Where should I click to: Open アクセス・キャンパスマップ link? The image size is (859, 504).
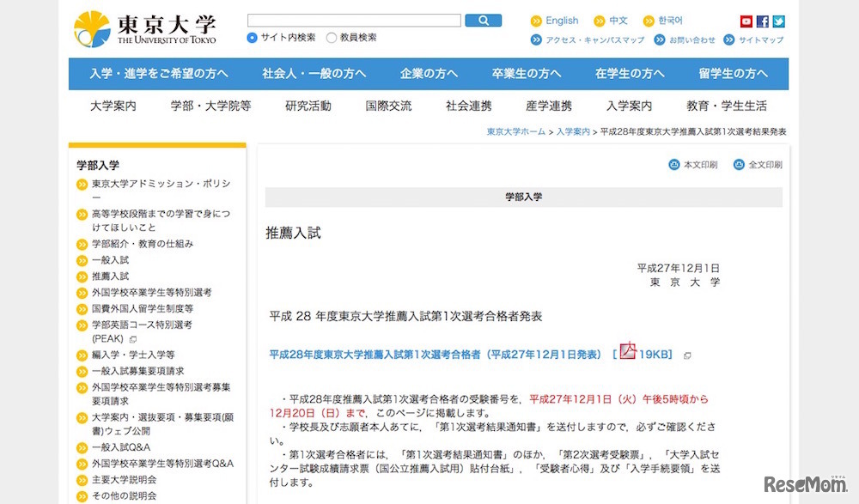click(x=594, y=40)
